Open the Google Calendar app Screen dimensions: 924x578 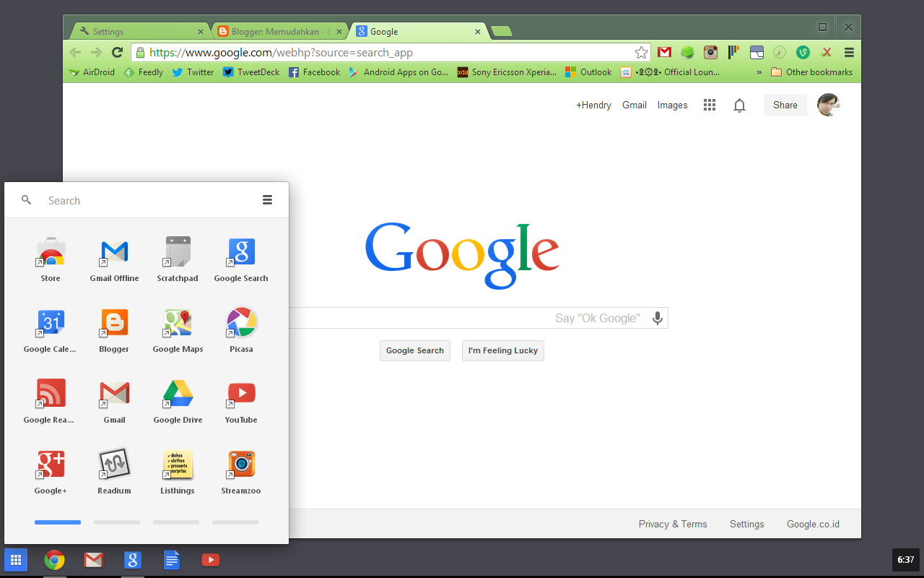pos(51,329)
